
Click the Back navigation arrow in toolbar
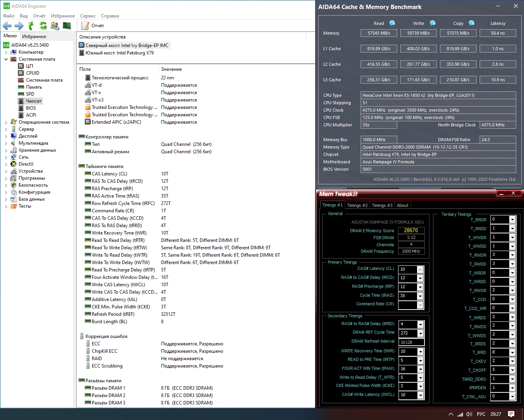(7, 26)
